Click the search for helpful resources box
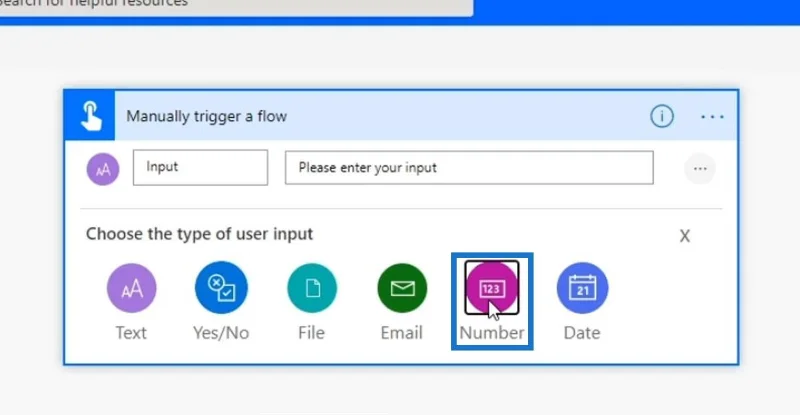Viewport: 800px width, 415px height. 236,6
